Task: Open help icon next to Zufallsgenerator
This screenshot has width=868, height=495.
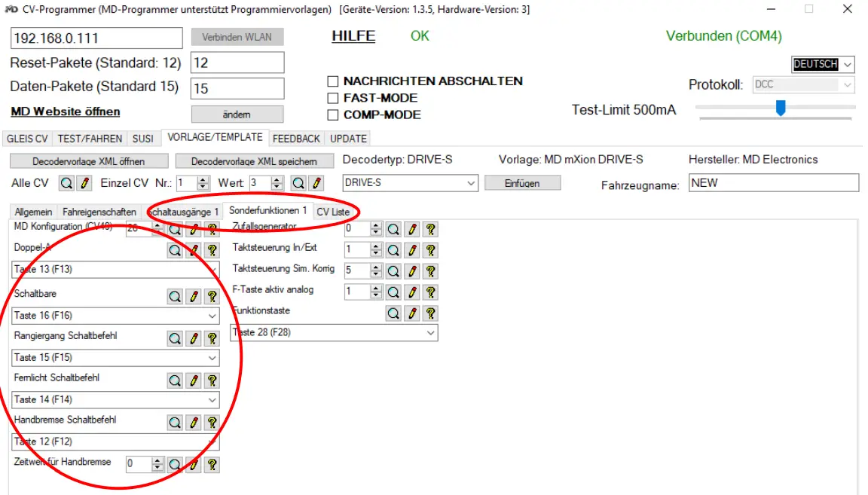Action: click(429, 228)
